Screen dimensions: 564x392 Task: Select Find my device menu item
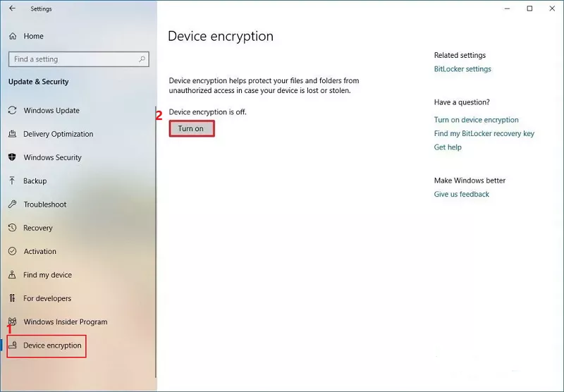tap(47, 275)
